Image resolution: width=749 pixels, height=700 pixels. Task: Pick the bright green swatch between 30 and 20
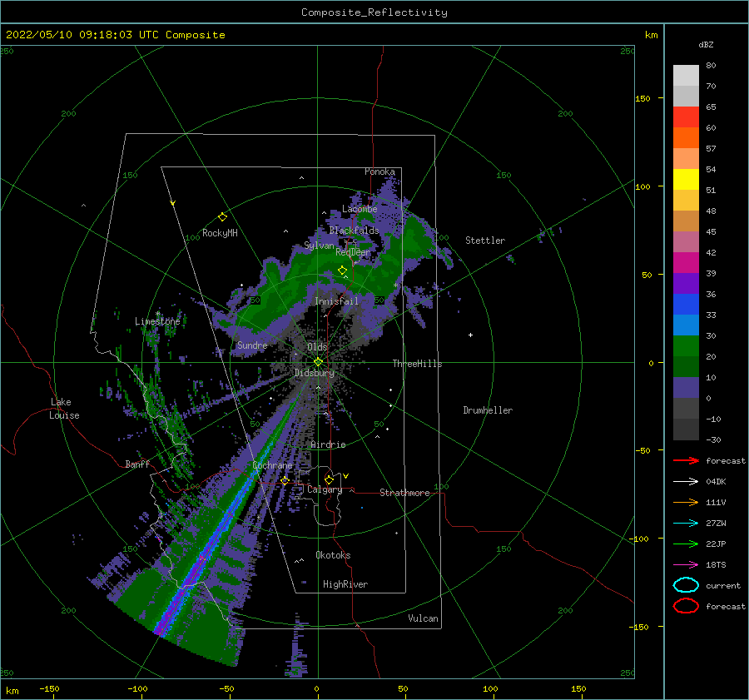[686, 346]
